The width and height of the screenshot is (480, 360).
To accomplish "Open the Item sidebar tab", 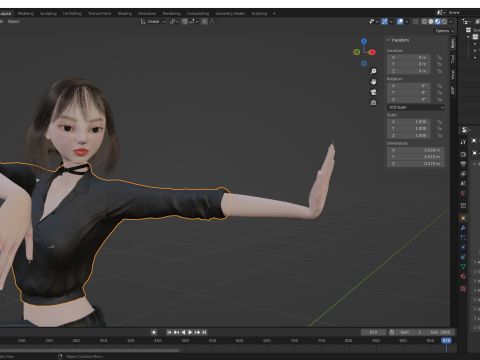I will tap(453, 44).
